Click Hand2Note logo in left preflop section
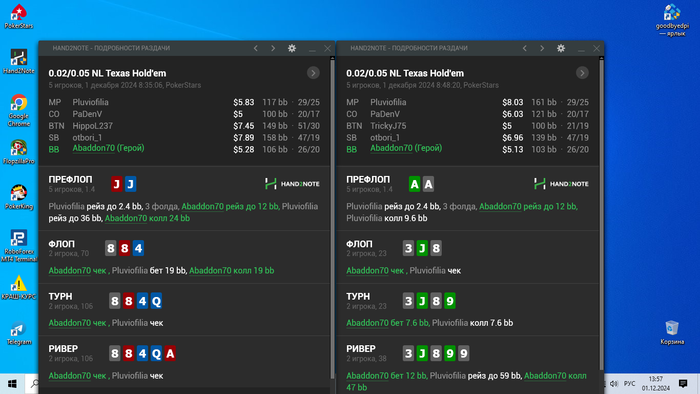Image resolution: width=700 pixels, height=394 pixels. pyautogui.click(x=292, y=183)
